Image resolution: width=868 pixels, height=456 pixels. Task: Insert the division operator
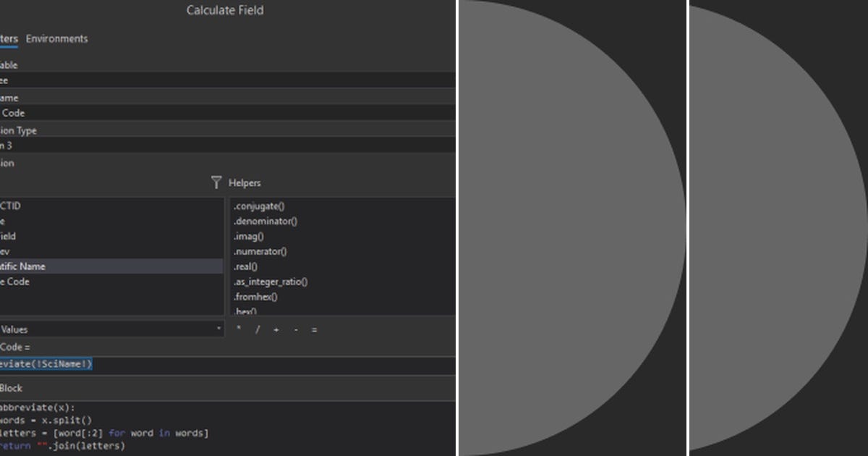click(257, 329)
